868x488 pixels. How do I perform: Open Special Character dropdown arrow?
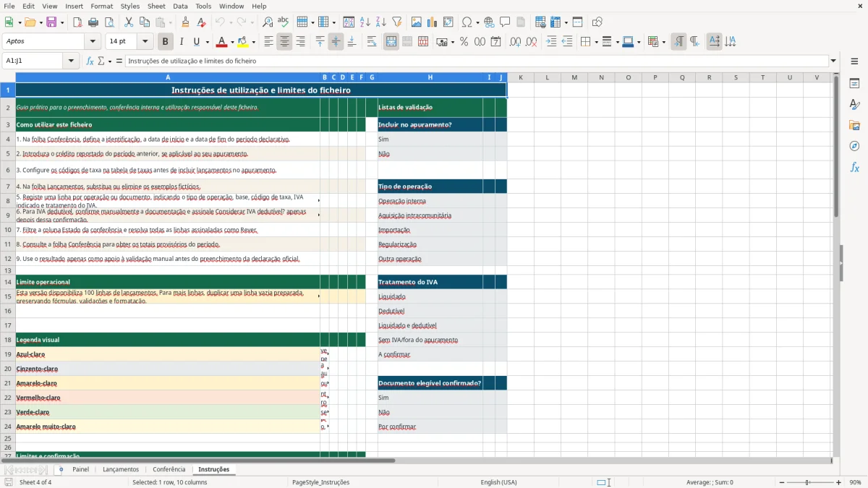477,22
